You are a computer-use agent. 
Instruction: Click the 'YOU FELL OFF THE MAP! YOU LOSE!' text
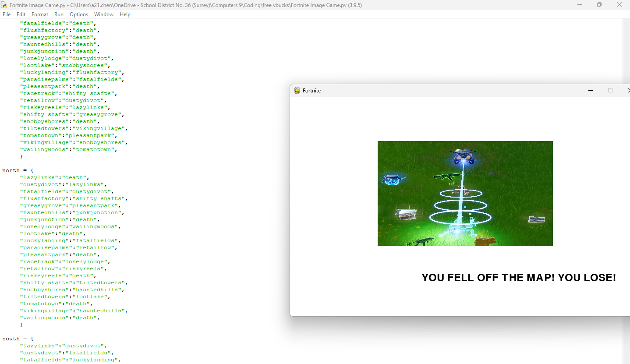coord(519,277)
